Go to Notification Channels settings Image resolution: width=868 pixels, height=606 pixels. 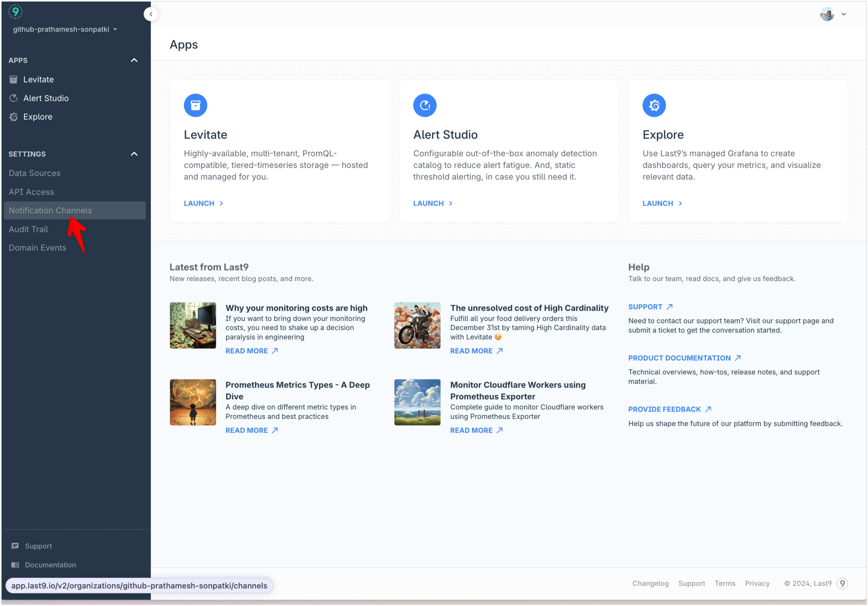(x=50, y=210)
